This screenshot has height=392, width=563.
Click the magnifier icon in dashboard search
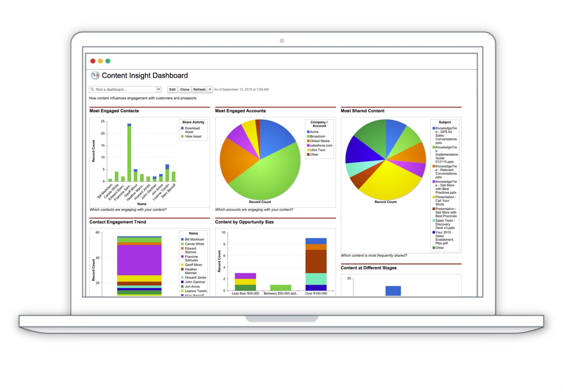tap(92, 89)
